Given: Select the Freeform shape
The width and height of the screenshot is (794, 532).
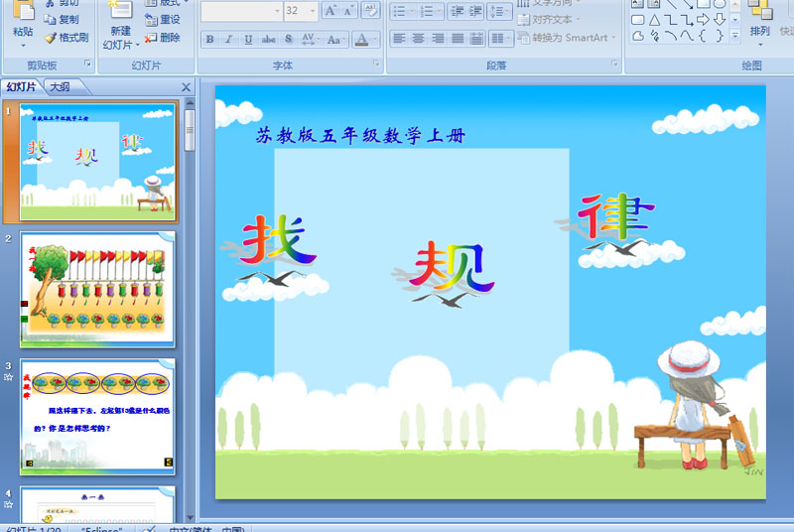Looking at the screenshot, I should point(638,36).
